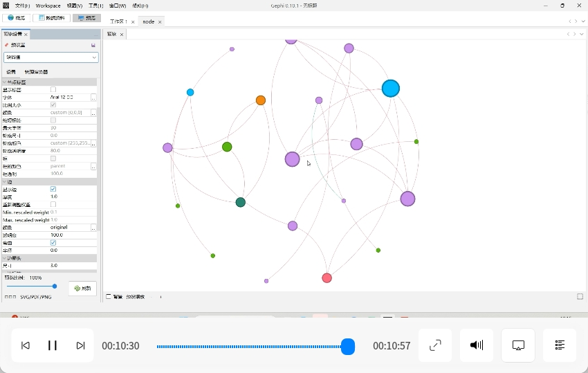Screen dimensions: 588x373
Task: Enable the show node labels checkbox
Action: click(x=53, y=90)
